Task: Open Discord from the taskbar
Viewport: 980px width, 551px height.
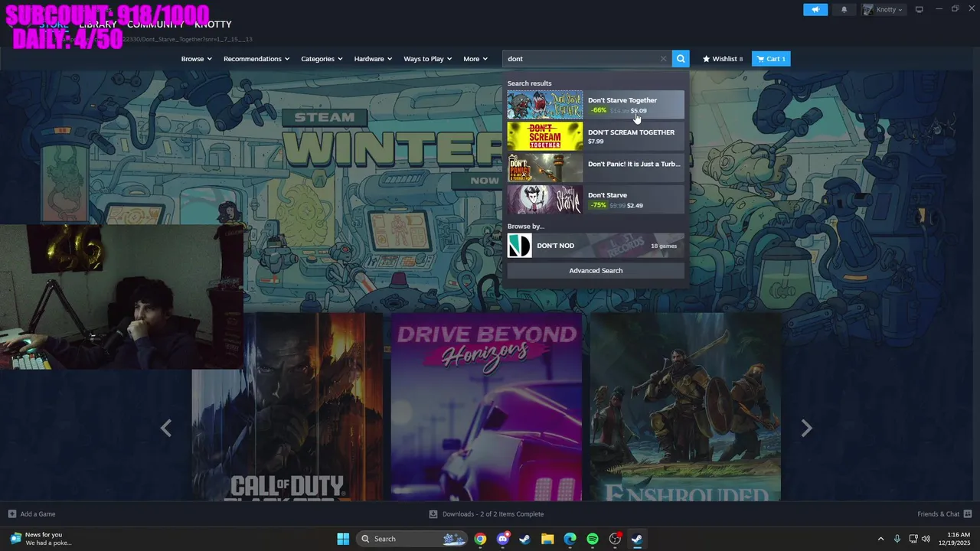Action: coord(502,539)
